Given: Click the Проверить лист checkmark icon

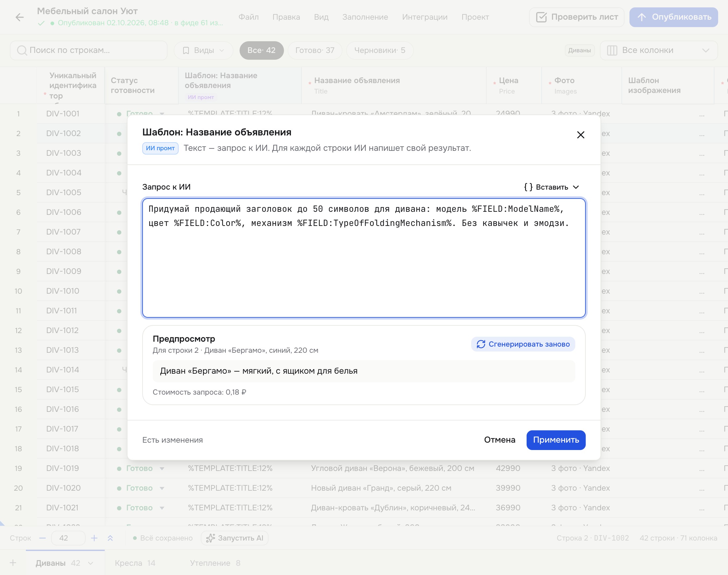Looking at the screenshot, I should [x=541, y=17].
